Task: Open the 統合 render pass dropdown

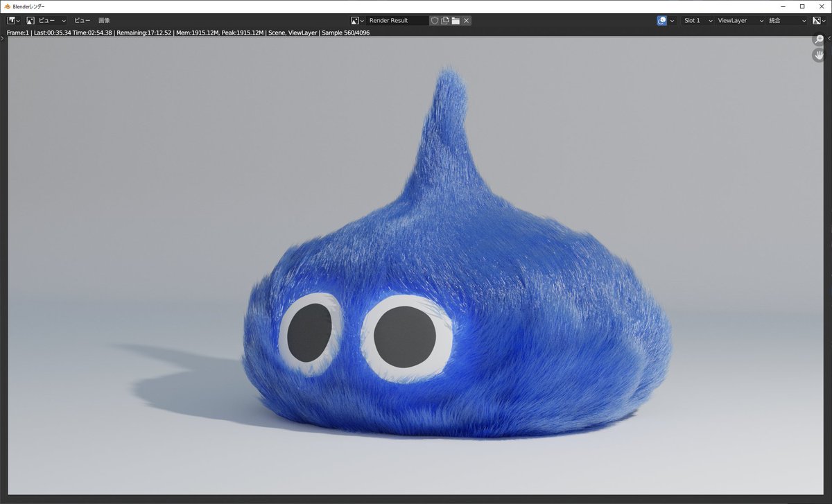Action: (786, 21)
